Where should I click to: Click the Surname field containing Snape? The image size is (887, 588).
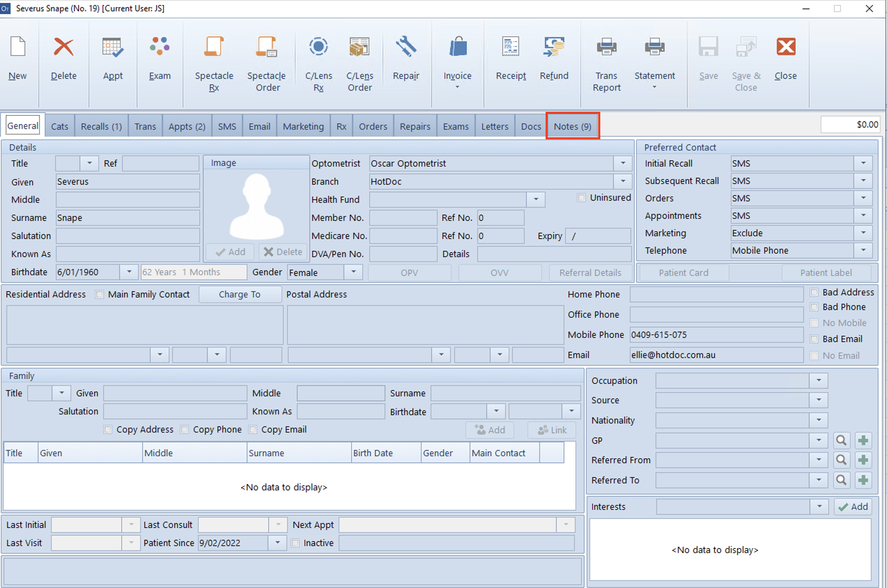128,217
